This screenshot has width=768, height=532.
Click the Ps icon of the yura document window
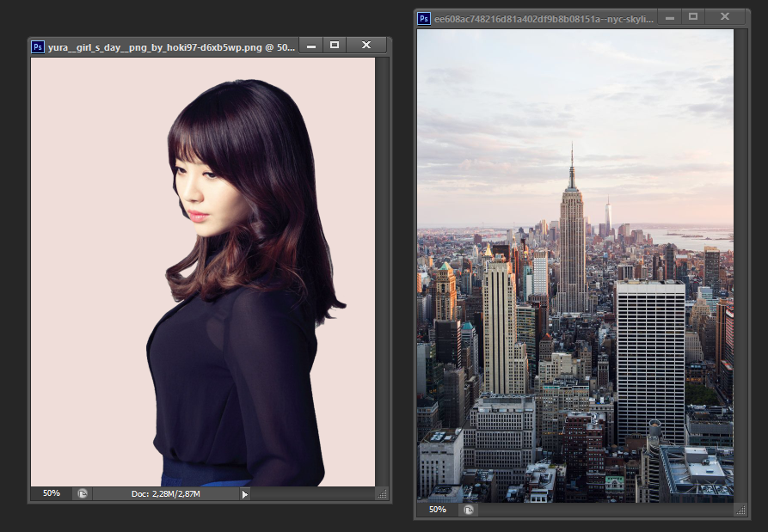click(x=38, y=47)
